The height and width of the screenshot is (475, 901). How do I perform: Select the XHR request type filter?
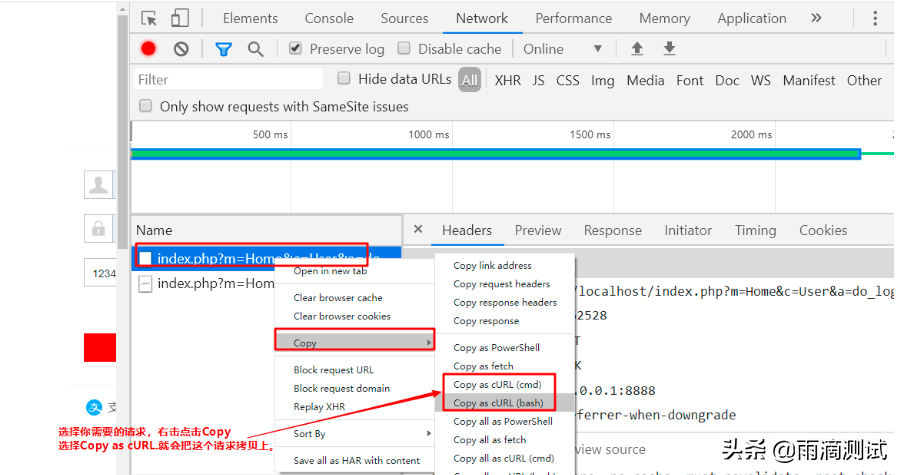[507, 80]
